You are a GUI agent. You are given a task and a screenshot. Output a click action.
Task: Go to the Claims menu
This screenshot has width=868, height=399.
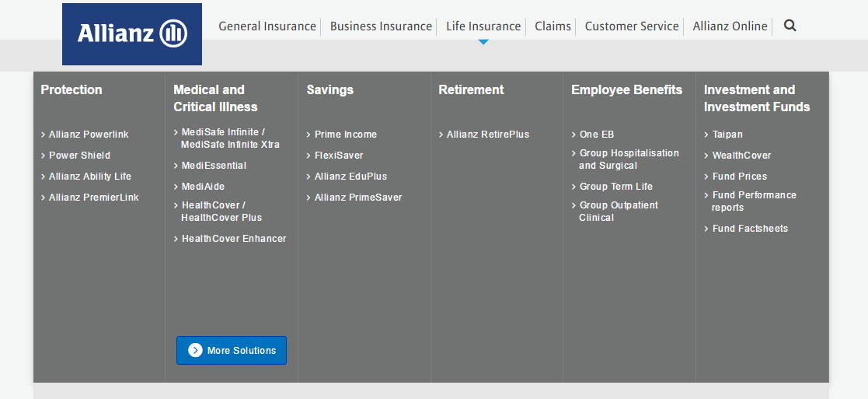click(553, 26)
